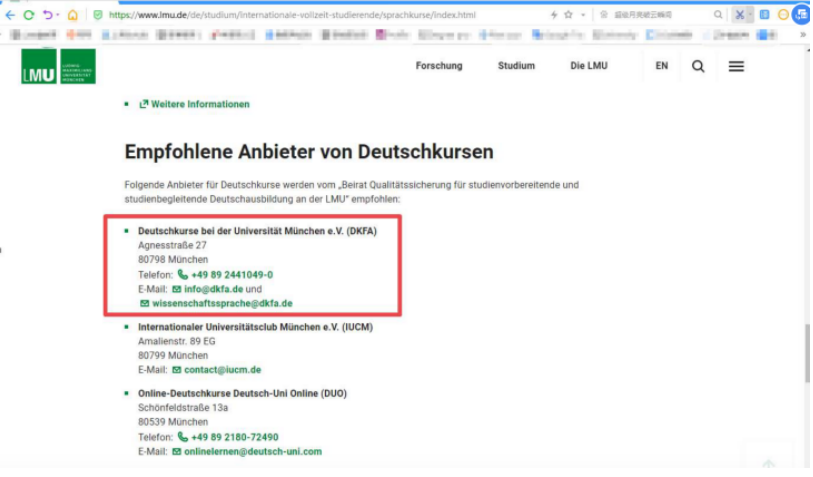Open the hamburger navigation menu
813x477 pixels.
pos(737,66)
